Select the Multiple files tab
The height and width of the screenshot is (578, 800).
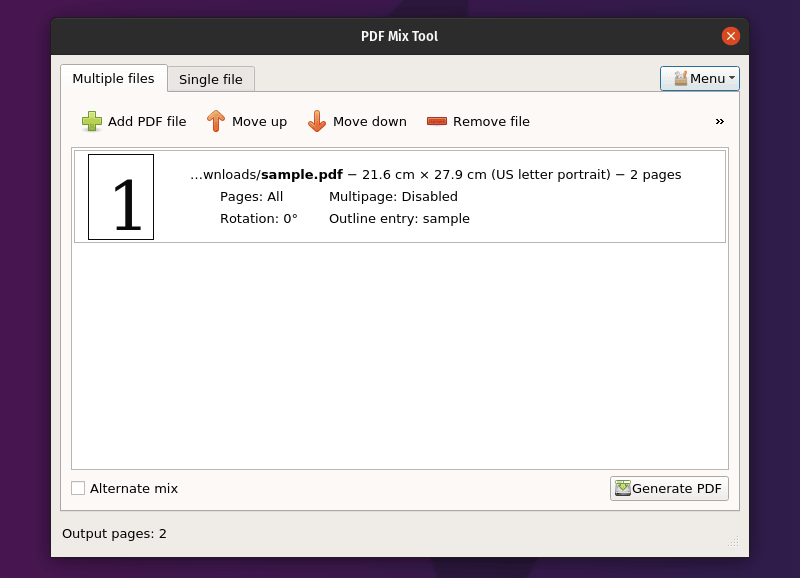[113, 78]
